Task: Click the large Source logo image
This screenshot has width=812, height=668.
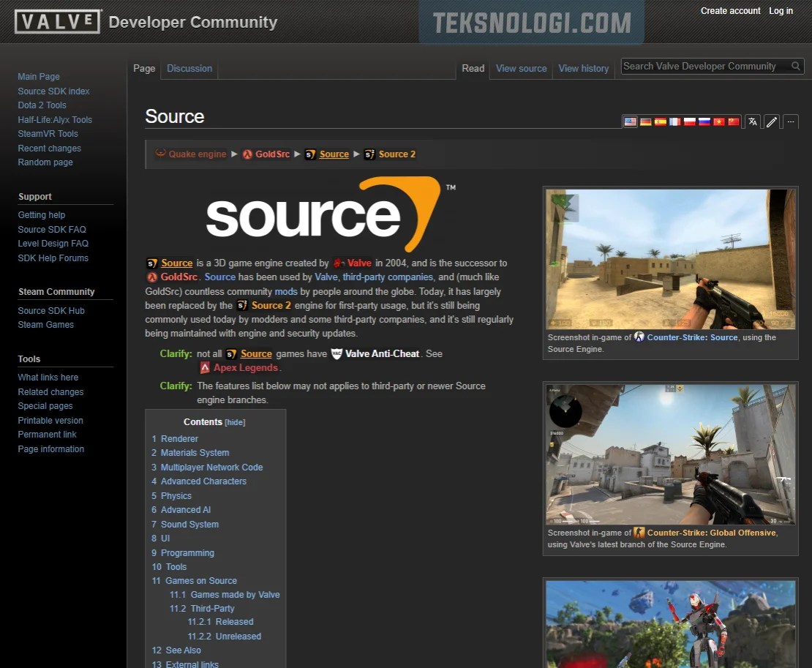Action: pos(331,214)
